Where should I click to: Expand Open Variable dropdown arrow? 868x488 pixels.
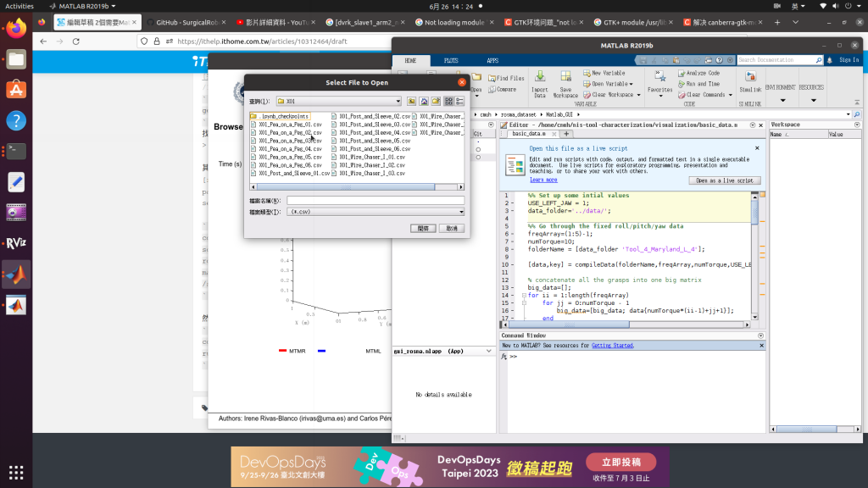pos(631,84)
